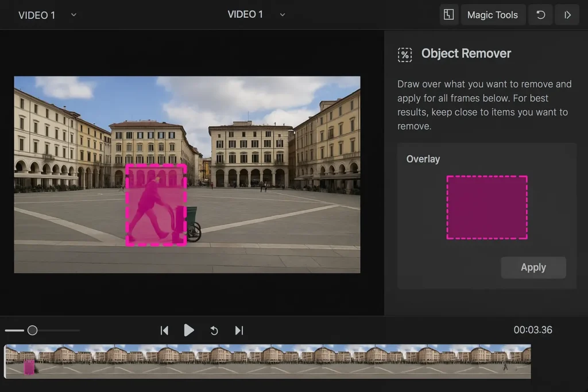
Task: Select the left VIDEO 1 project title
Action: click(x=37, y=15)
